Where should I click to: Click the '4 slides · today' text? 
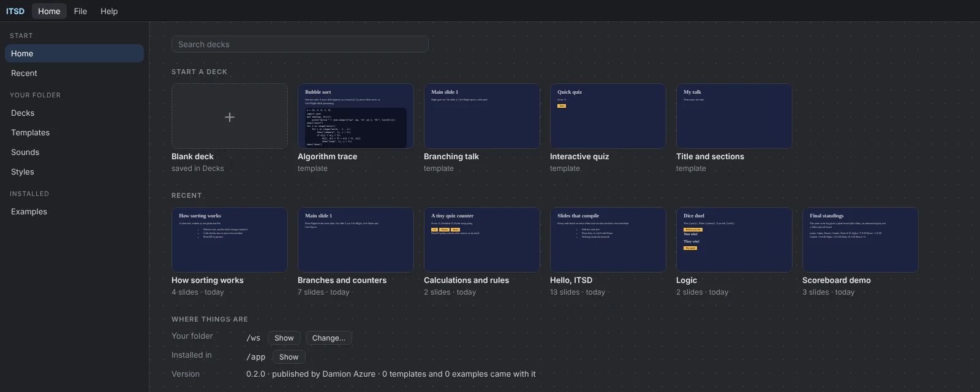(x=198, y=292)
